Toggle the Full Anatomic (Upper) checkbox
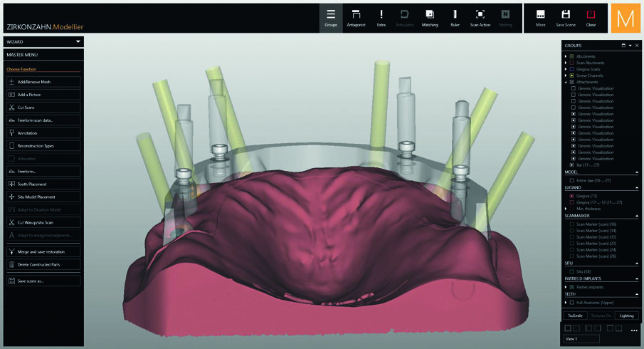This screenshot has width=644, height=349. 571,303
